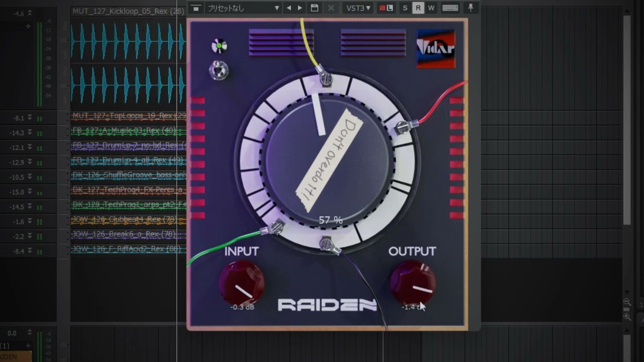
Task: Click the vertical scrollbar of the arrange view
Action: pos(627,120)
